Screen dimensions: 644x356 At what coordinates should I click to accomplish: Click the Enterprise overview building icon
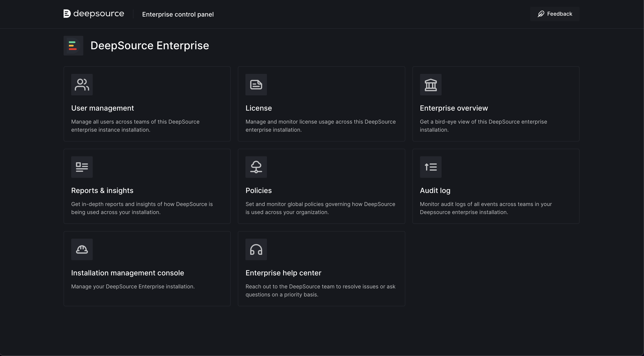point(431,84)
